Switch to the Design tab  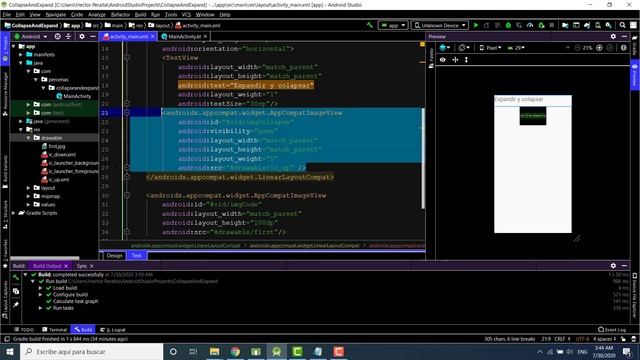tap(115, 256)
